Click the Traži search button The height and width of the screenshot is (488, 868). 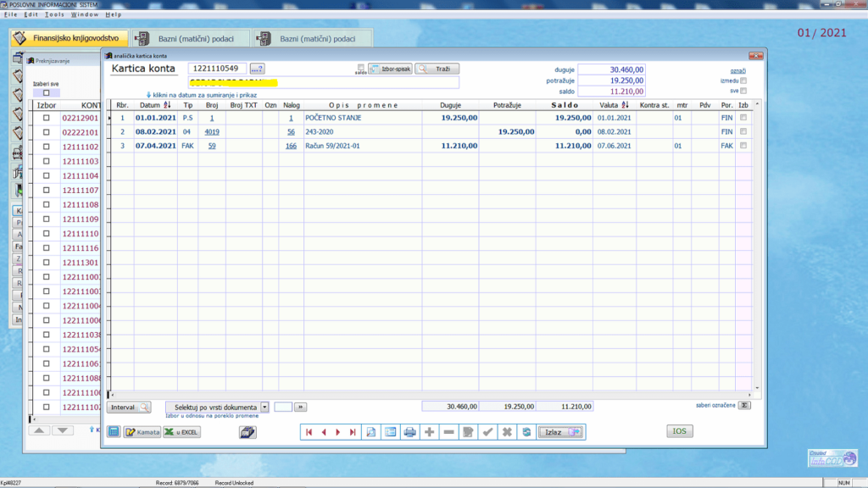point(437,69)
